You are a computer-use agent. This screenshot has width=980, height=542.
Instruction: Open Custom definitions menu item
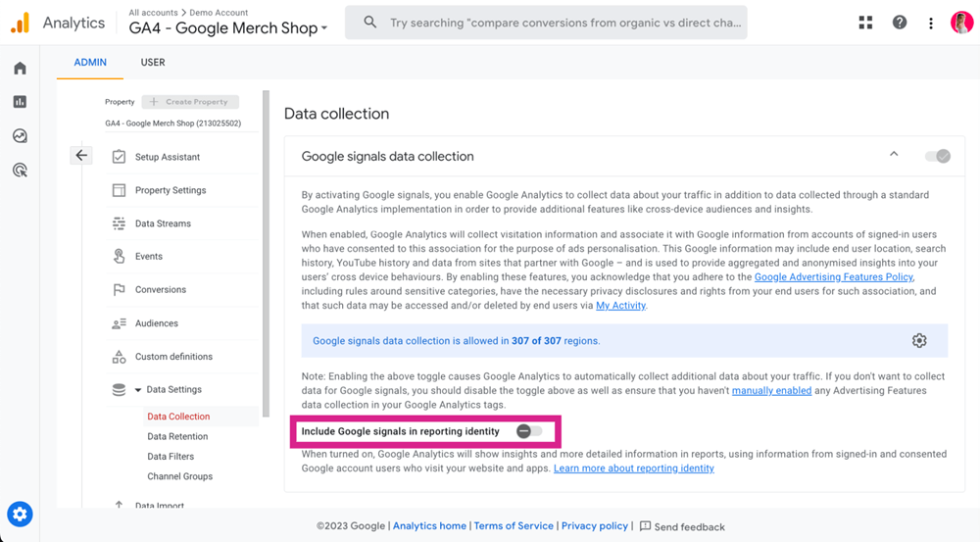coord(173,357)
